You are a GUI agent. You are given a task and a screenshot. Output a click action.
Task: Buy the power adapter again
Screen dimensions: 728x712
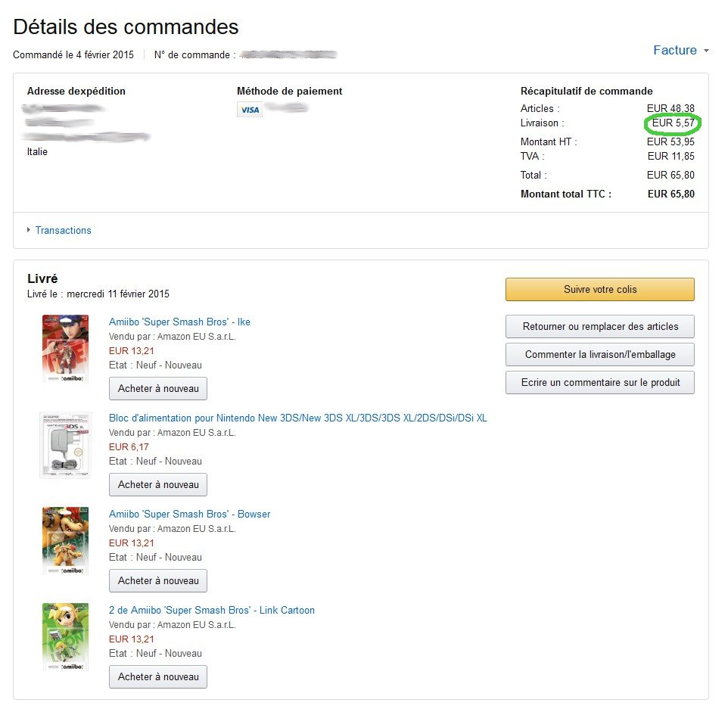coord(158,484)
